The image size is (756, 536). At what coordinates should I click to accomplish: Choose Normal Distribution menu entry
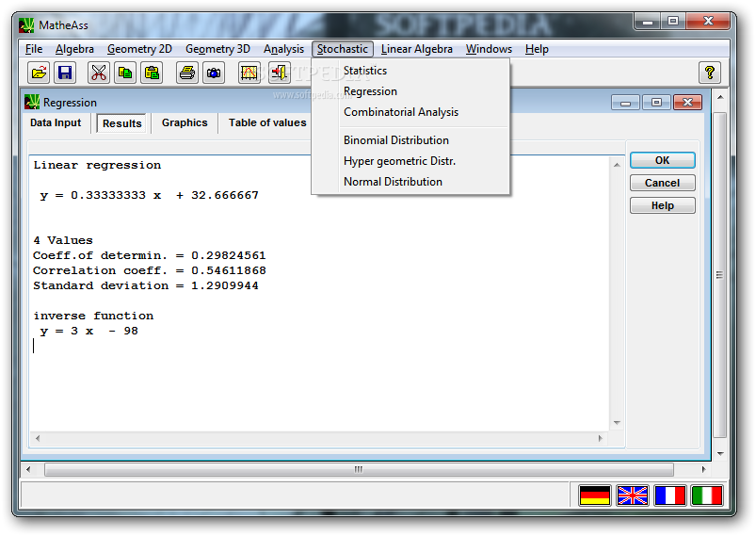click(x=410, y=182)
